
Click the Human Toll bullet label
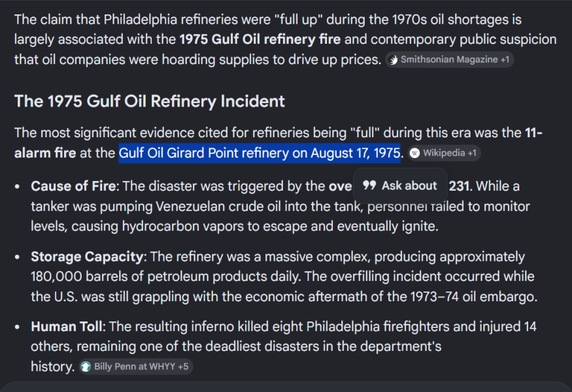click(x=68, y=327)
